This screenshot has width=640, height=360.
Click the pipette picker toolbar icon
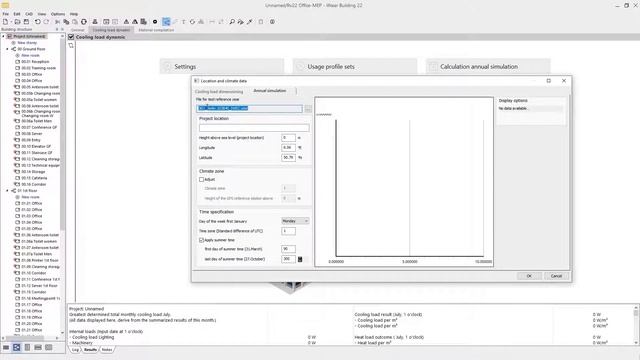249,22
